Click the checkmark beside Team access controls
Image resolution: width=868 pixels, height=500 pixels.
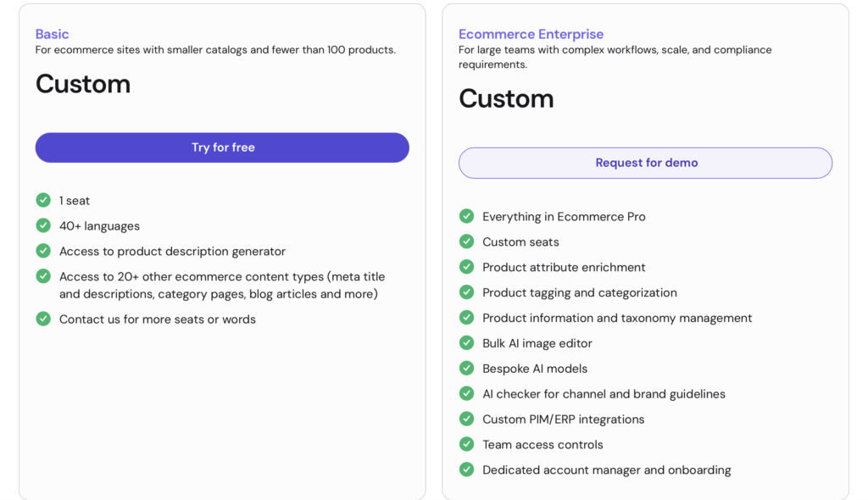pos(467,444)
